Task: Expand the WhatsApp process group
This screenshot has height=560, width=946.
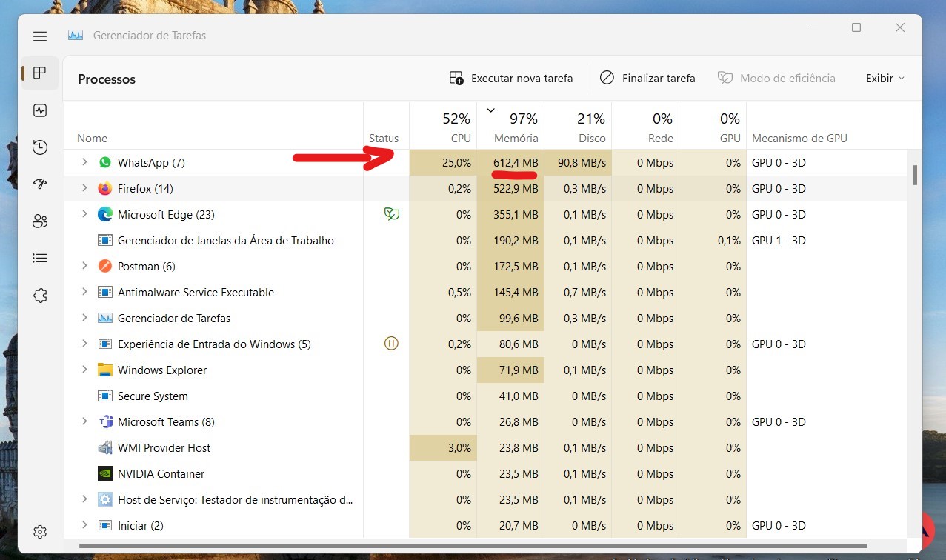Action: [84, 162]
